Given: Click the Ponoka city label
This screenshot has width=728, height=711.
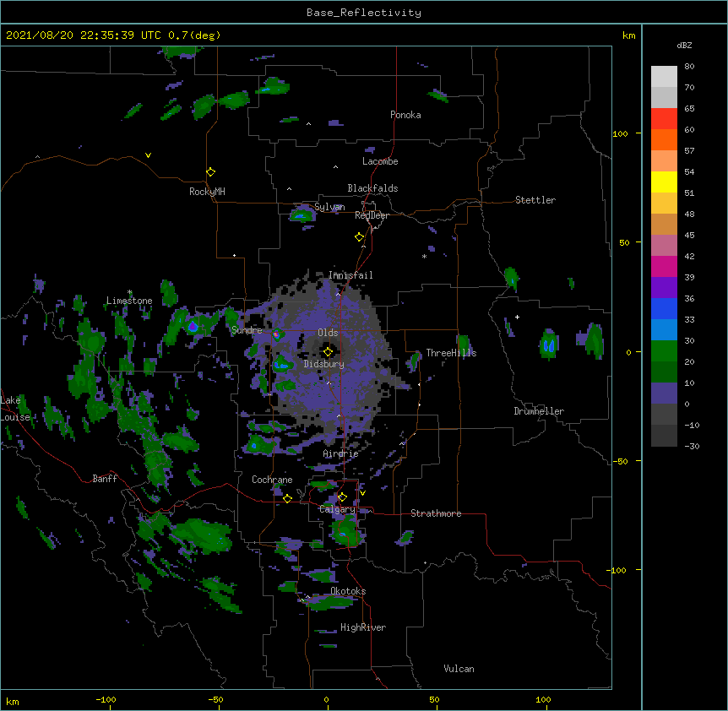Looking at the screenshot, I should pos(405,115).
